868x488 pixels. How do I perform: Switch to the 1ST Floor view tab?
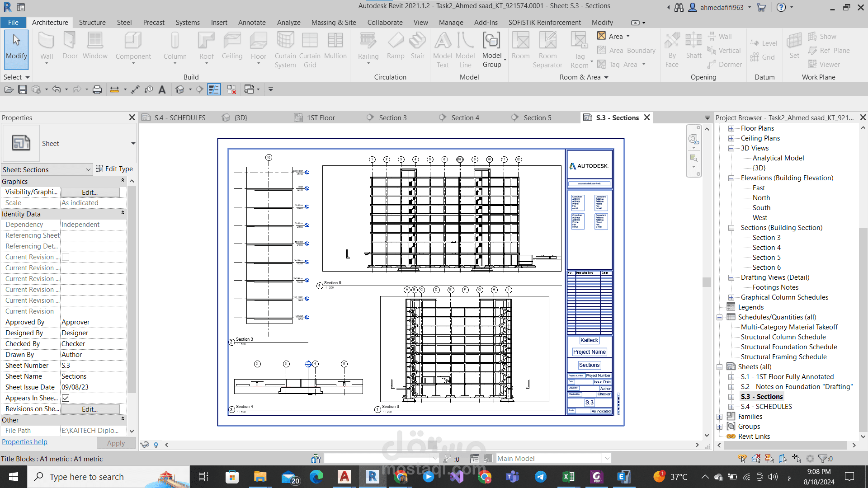pyautogui.click(x=321, y=117)
